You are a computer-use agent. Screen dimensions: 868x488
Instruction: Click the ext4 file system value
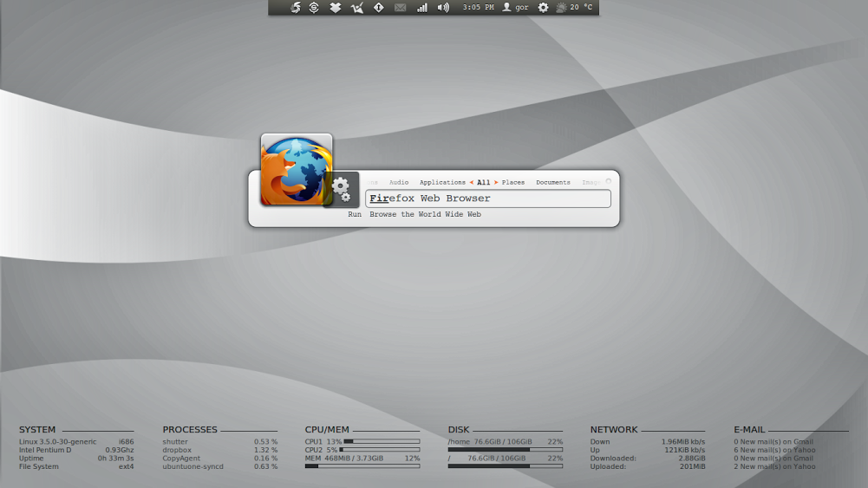[x=127, y=466]
